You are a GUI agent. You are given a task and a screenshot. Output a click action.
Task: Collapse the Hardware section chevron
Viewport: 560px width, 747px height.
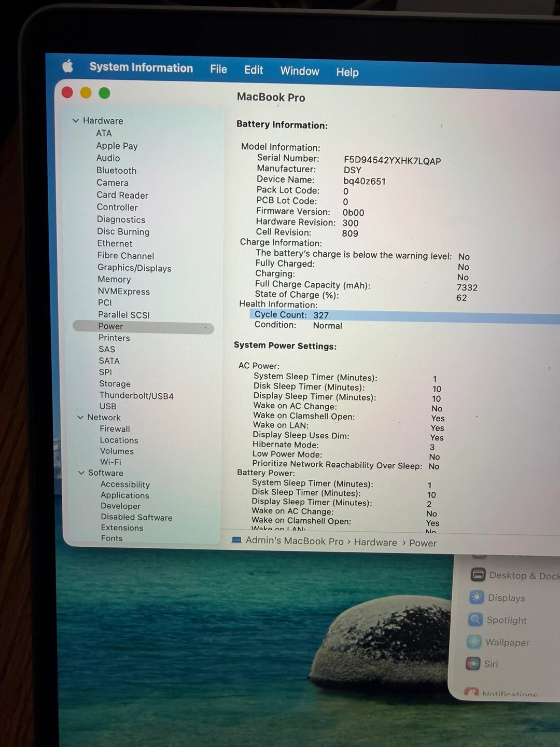pos(76,120)
